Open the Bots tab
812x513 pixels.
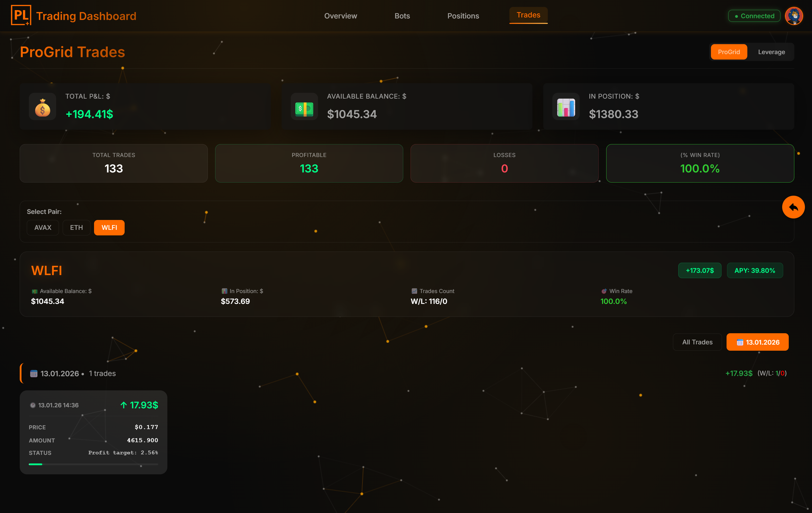point(402,16)
